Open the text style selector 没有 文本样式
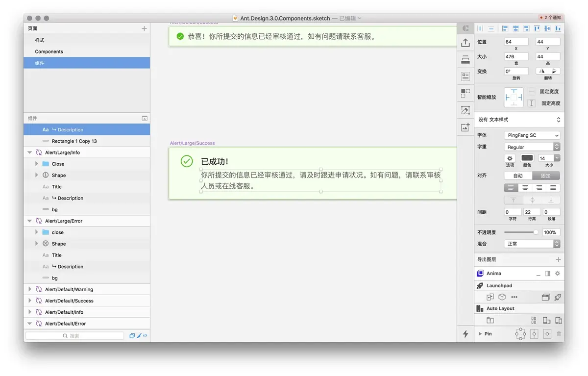The image size is (588, 376). tap(519, 120)
